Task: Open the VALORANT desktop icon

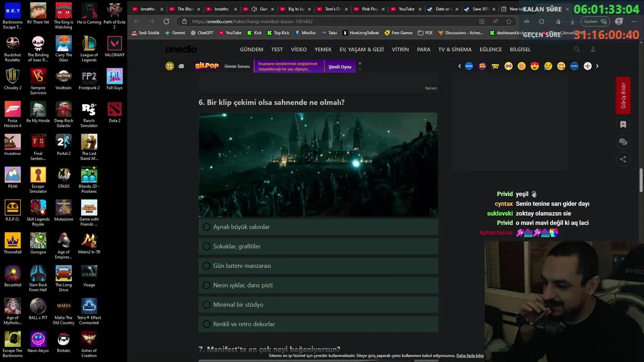Action: (x=114, y=46)
